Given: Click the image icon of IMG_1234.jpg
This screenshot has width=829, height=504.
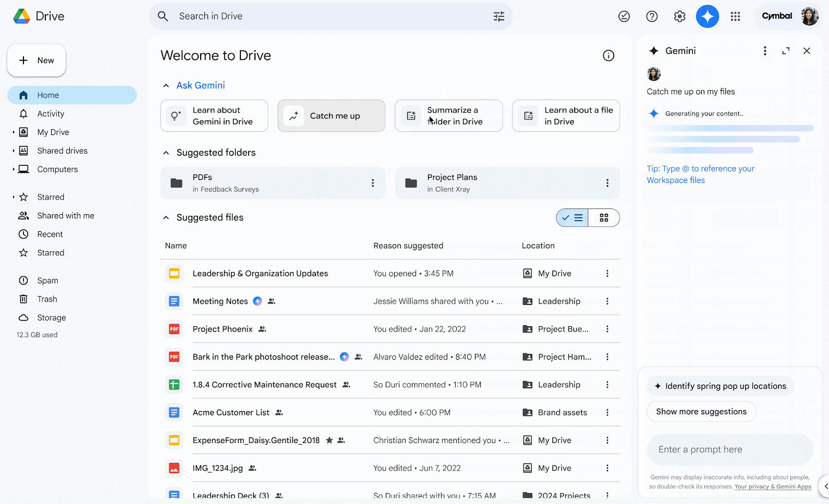Looking at the screenshot, I should tap(174, 468).
